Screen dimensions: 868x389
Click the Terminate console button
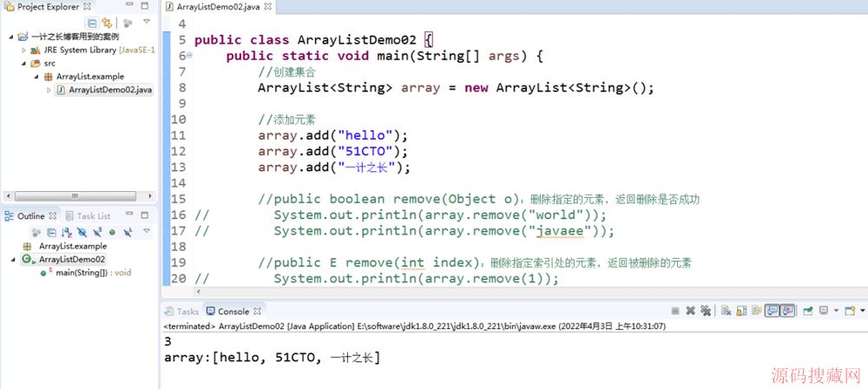675,311
